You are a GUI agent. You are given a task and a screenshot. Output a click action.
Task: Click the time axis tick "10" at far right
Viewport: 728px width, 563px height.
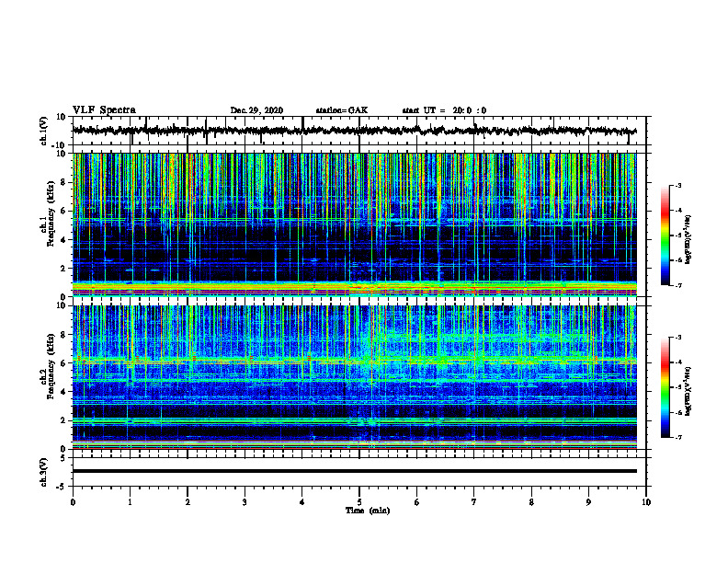[x=646, y=502]
